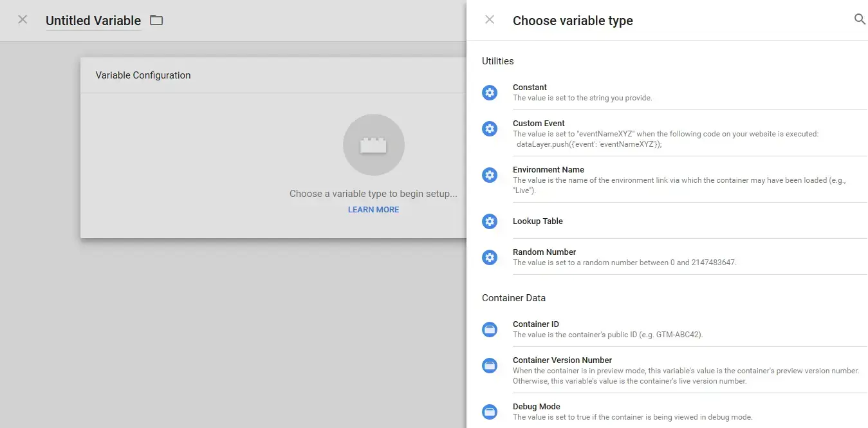The image size is (868, 428).
Task: Rename the Untitled Variable title field
Action: (93, 20)
